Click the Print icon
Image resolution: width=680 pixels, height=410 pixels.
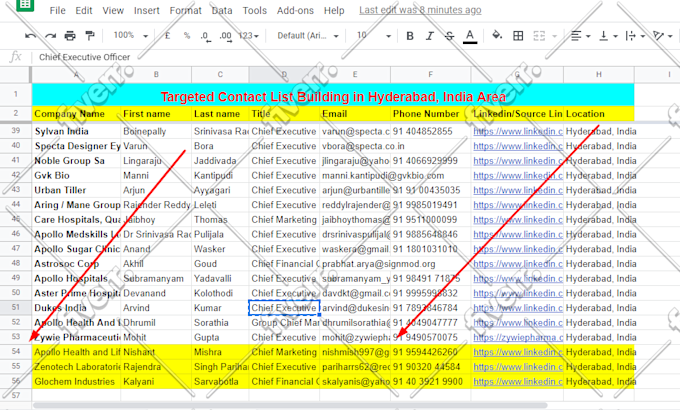(x=70, y=36)
